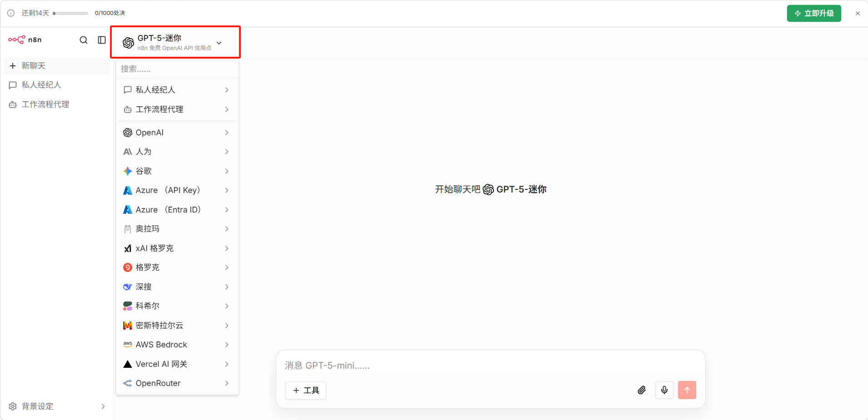Screen dimensions: 868x420
Task: Click the 密斯特拉尔云 Mistral icon
Action: [128, 326]
